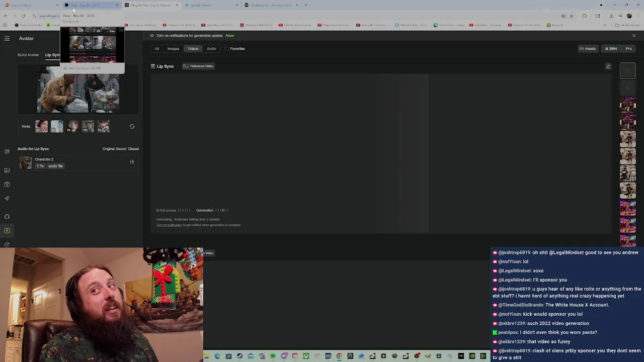Viewport: 644px width, 362px height.
Task: Open the Assets folder button
Action: (x=588, y=49)
